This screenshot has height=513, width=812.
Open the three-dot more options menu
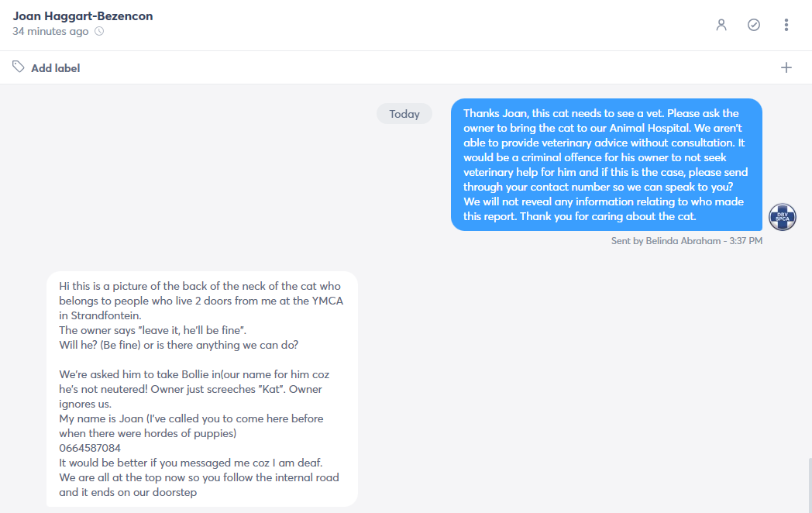pyautogui.click(x=786, y=25)
